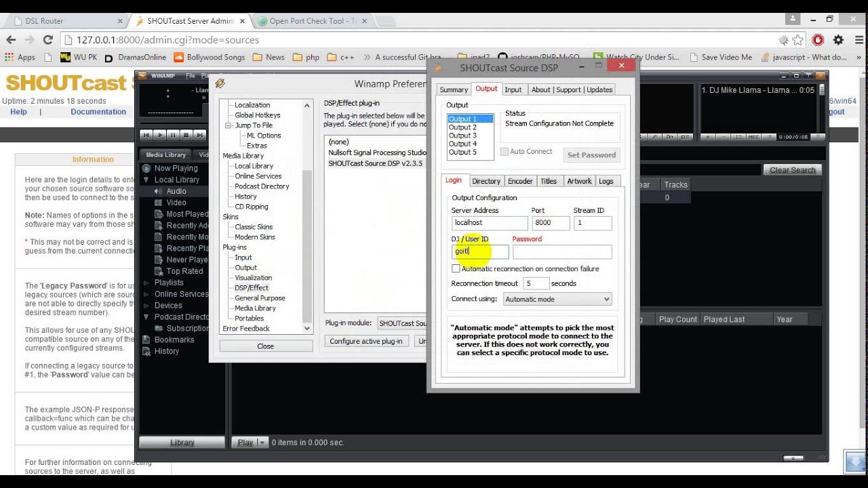Click Port input field

(x=551, y=223)
